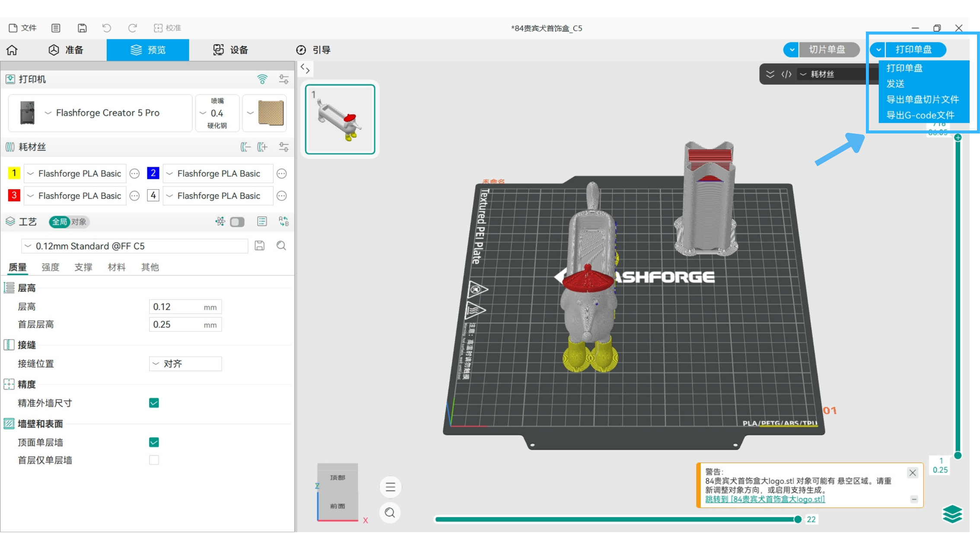Collapse the sidebar with the arrows icon
This screenshot has width=980, height=533.
[305, 69]
